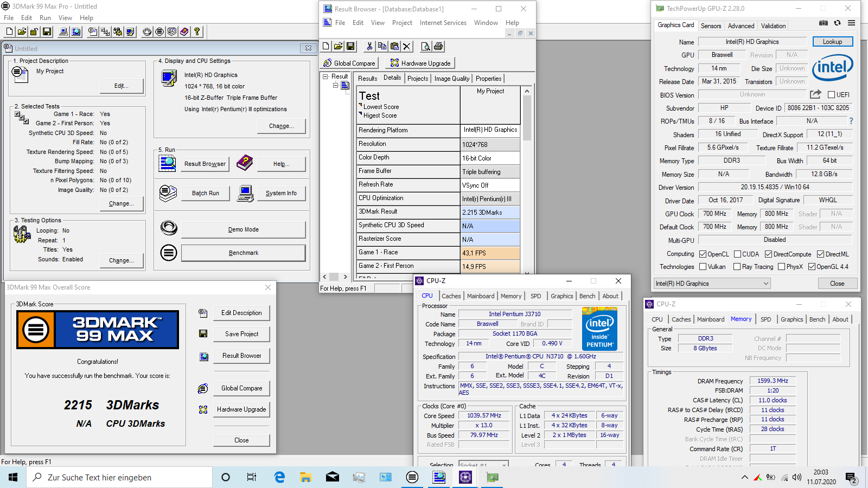Click Cut scissors icon in Result Browser toolbar
This screenshot has height=488, width=868.
pos(369,47)
